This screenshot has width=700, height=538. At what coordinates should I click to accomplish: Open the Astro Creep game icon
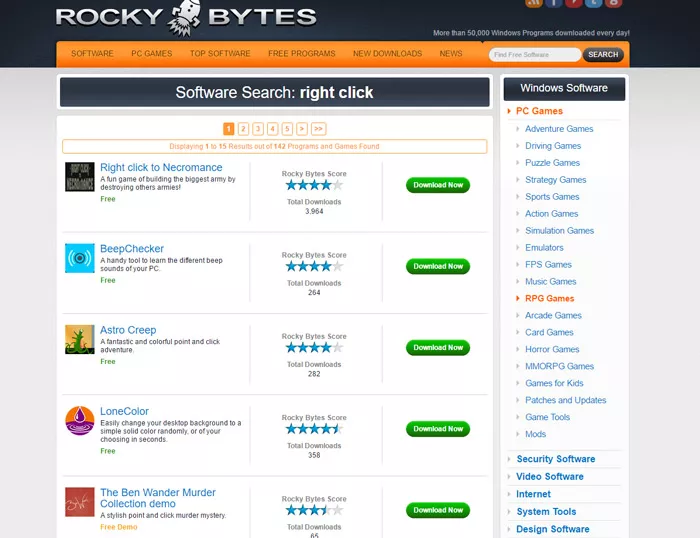79,339
